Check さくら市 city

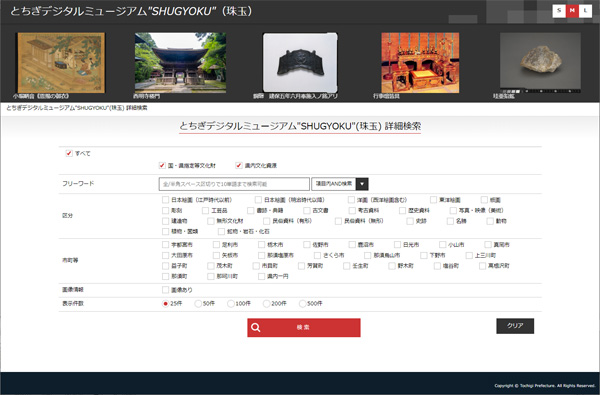coord(317,255)
